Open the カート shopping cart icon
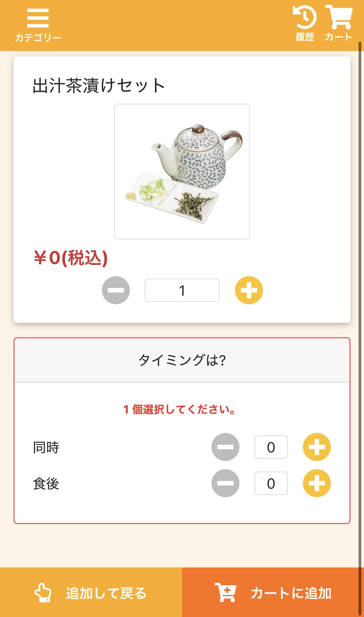Viewport: 364px width, 617px height. [x=339, y=24]
